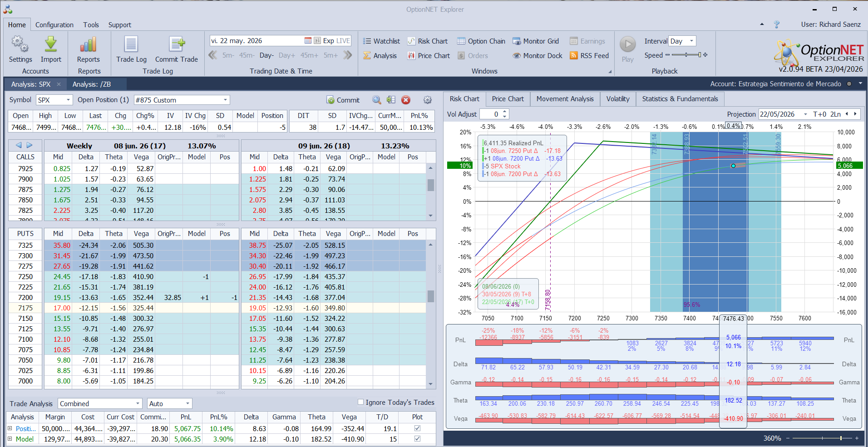Open the Combined trade analysis dropdown

click(x=138, y=403)
